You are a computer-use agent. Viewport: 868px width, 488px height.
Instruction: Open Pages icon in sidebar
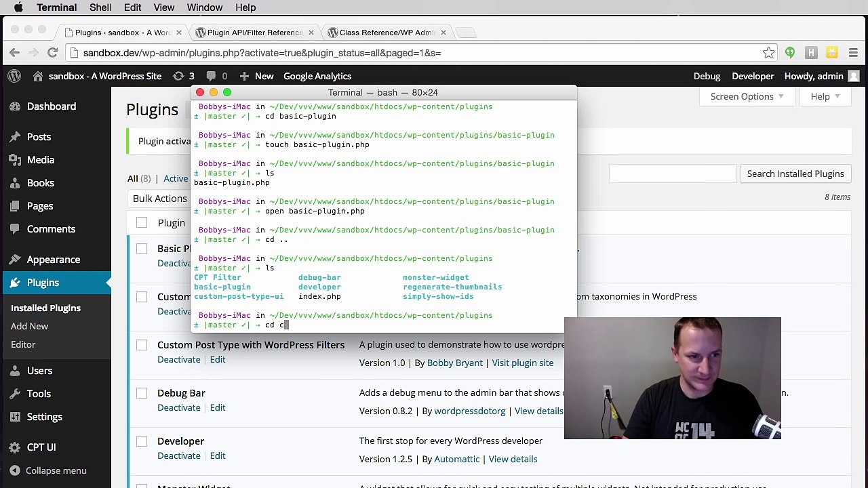pyautogui.click(x=14, y=206)
